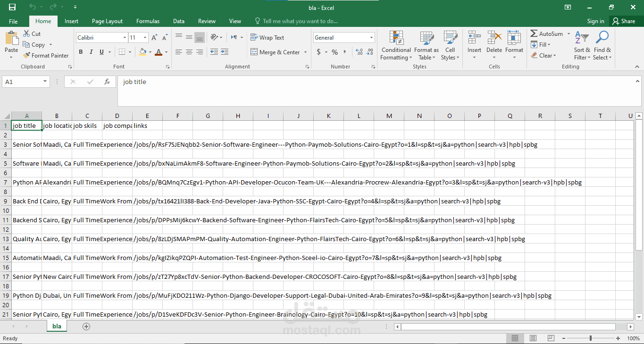Toggle Wrap Text for selected cell
644x344 pixels.
(267, 38)
